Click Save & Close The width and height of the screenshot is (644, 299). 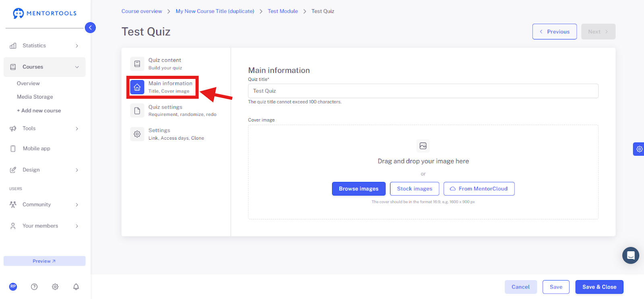tap(599, 287)
